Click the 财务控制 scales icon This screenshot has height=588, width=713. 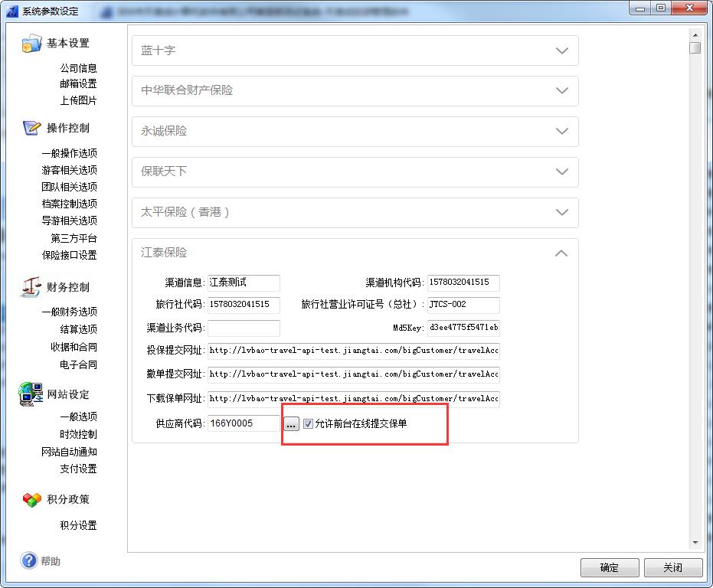coord(31,287)
